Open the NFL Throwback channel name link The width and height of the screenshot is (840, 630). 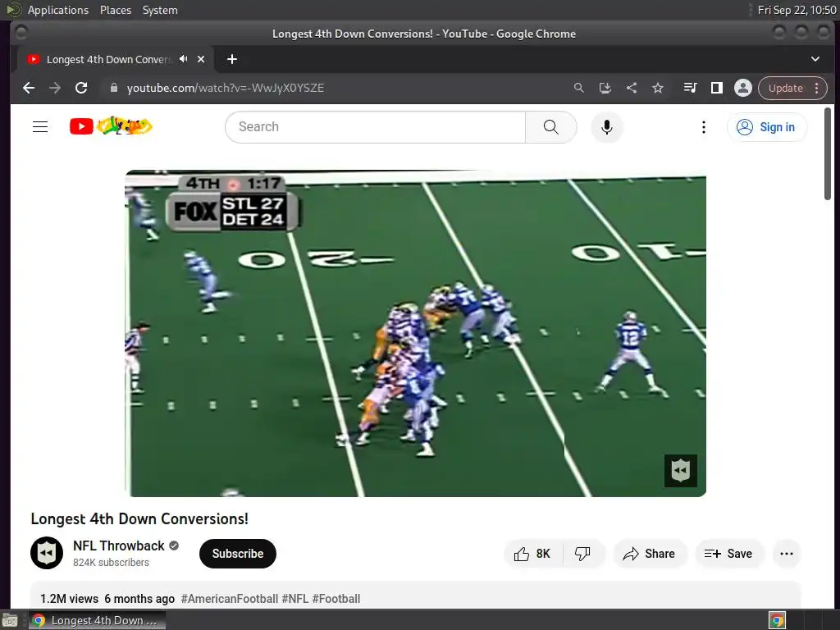118,546
